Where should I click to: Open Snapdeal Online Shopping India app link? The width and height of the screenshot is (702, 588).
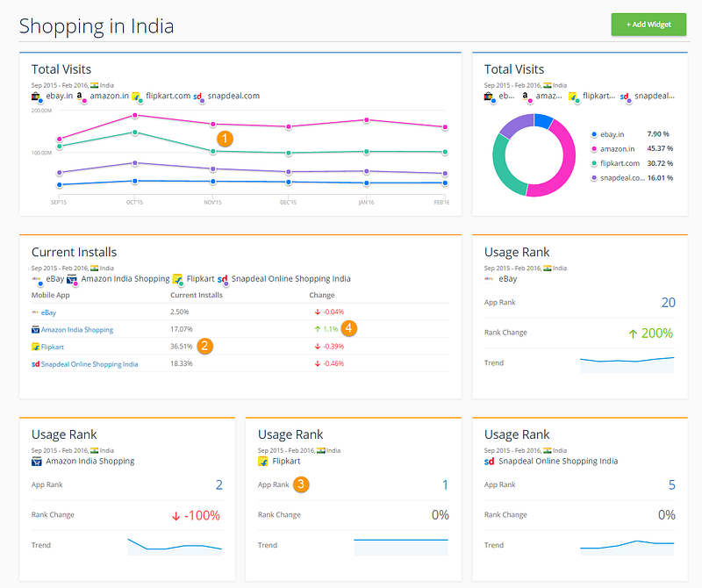click(x=90, y=364)
